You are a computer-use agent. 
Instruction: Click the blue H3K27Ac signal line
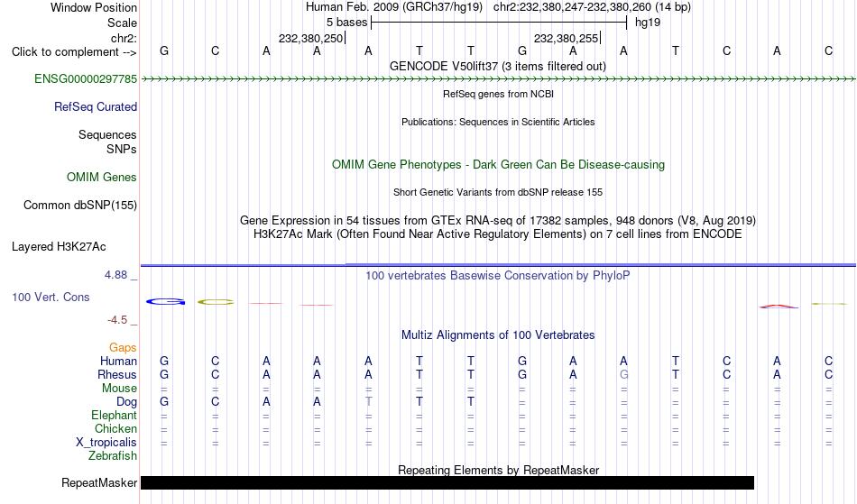tap(498, 265)
